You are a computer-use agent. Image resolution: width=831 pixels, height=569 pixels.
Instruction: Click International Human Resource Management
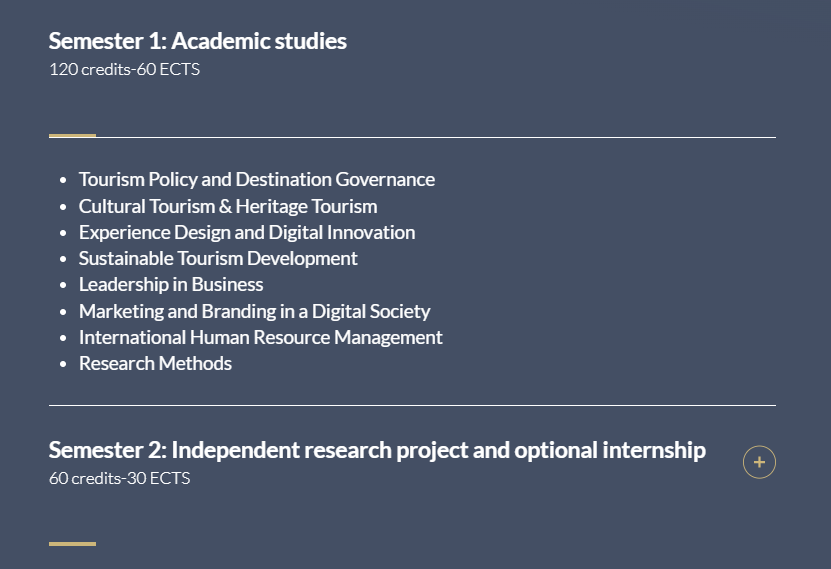click(x=260, y=337)
